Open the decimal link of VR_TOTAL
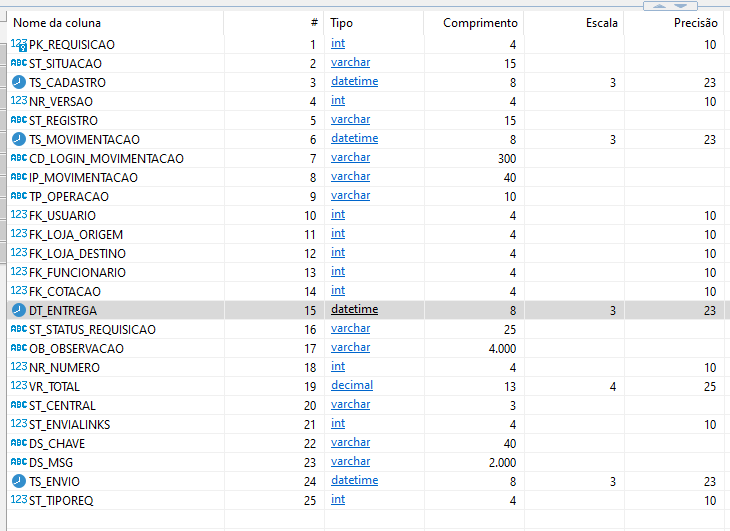Viewport: 730px width, 531px height. click(x=352, y=385)
